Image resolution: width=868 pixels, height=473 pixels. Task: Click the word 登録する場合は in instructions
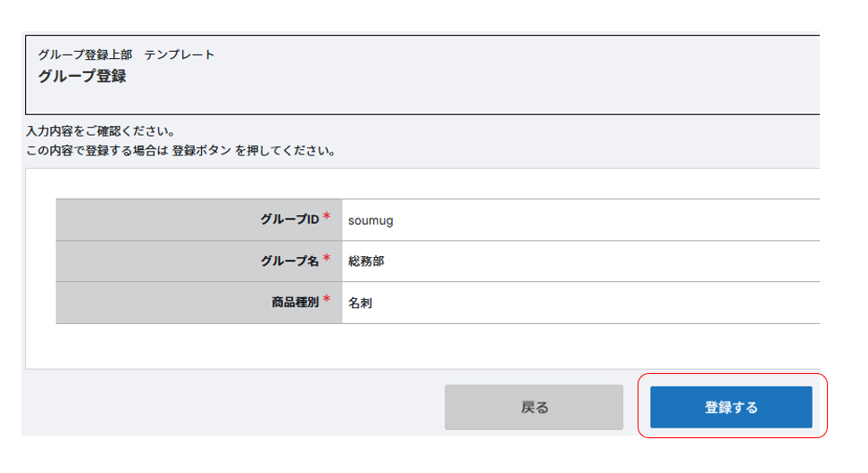click(x=129, y=151)
